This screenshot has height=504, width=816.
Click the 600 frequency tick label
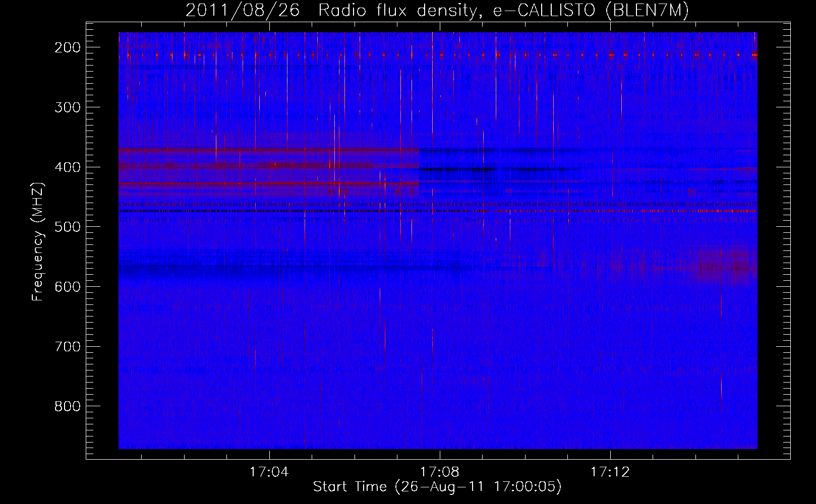pyautogui.click(x=67, y=287)
